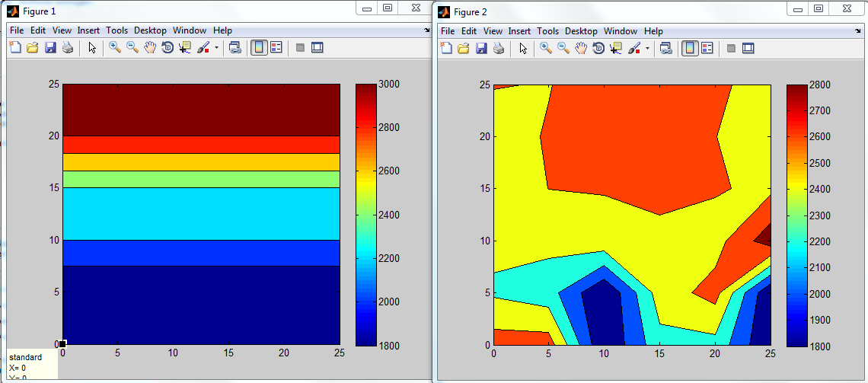Open file via folder icon in Figure 1

(x=33, y=47)
